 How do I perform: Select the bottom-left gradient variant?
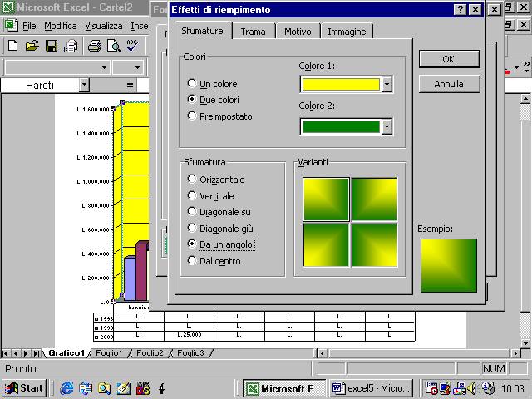[326, 244]
